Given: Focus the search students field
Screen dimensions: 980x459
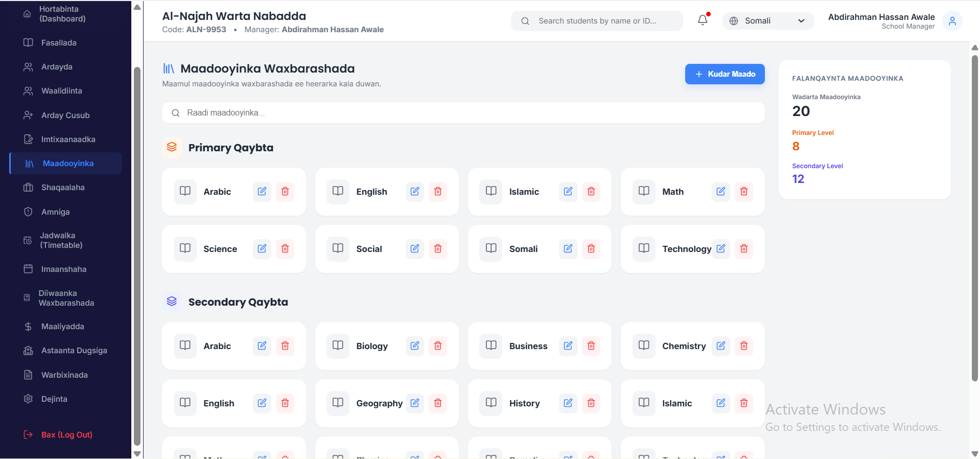Looking at the screenshot, I should click(x=597, y=21).
